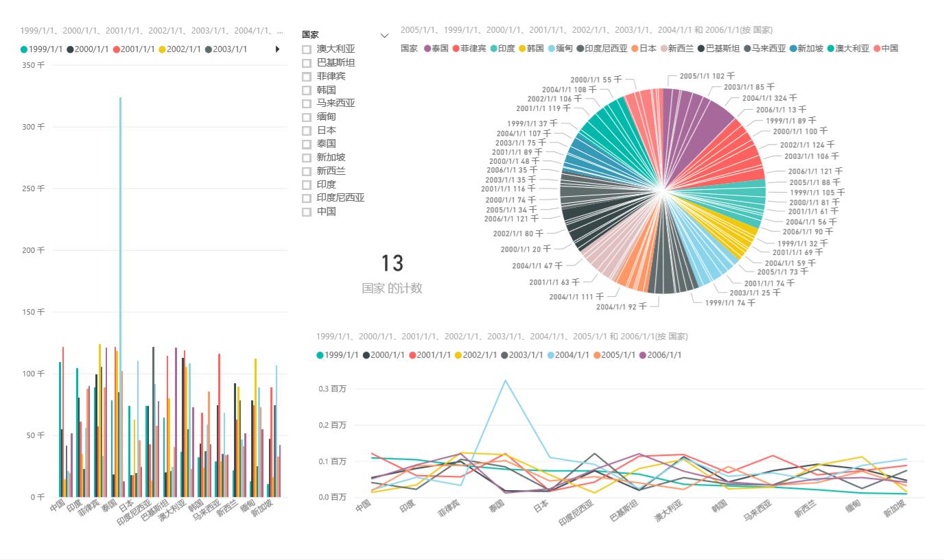
Task: Tick the 泰国 checkbox in country slicer
Action: click(307, 144)
